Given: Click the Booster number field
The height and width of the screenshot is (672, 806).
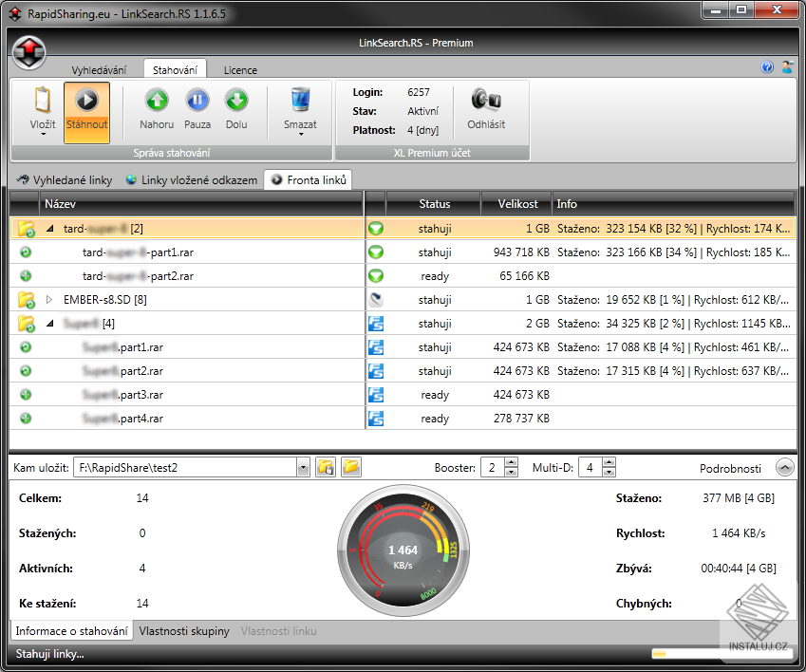Looking at the screenshot, I should pos(493,468).
